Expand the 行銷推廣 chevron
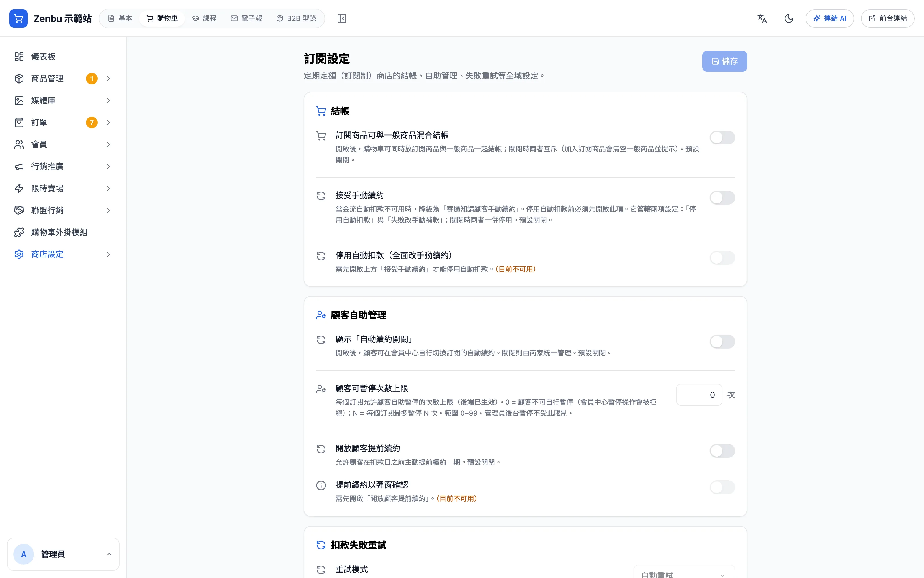The width and height of the screenshot is (924, 578). click(x=109, y=166)
